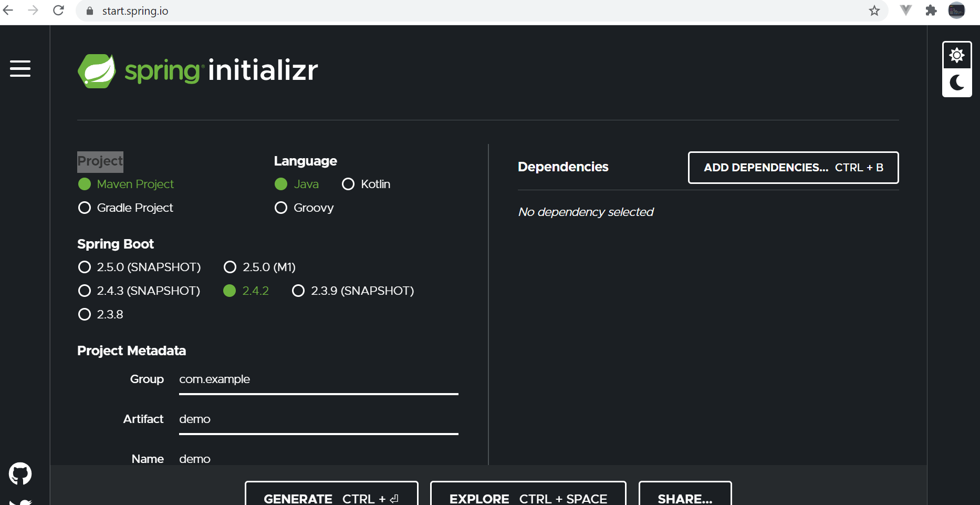Select Spring Boot 2.3.9 (SNAPSHOT)
The image size is (980, 505).
coord(353,291)
